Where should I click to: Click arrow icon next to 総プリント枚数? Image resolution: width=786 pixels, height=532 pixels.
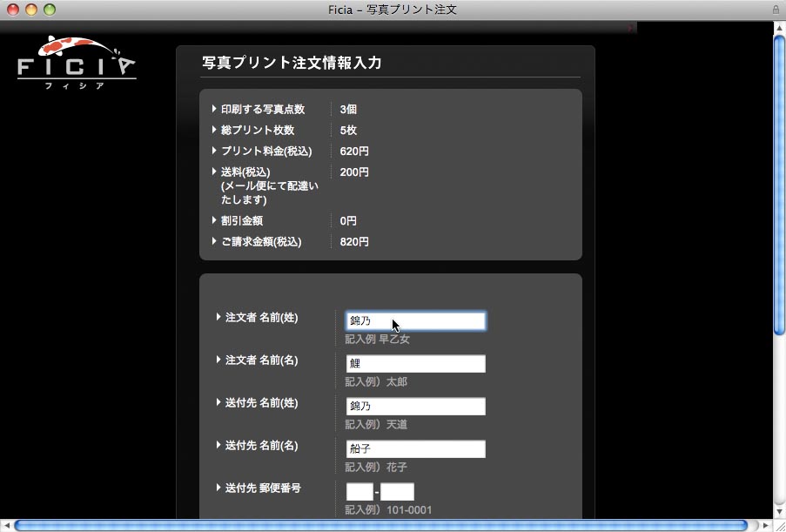point(214,129)
